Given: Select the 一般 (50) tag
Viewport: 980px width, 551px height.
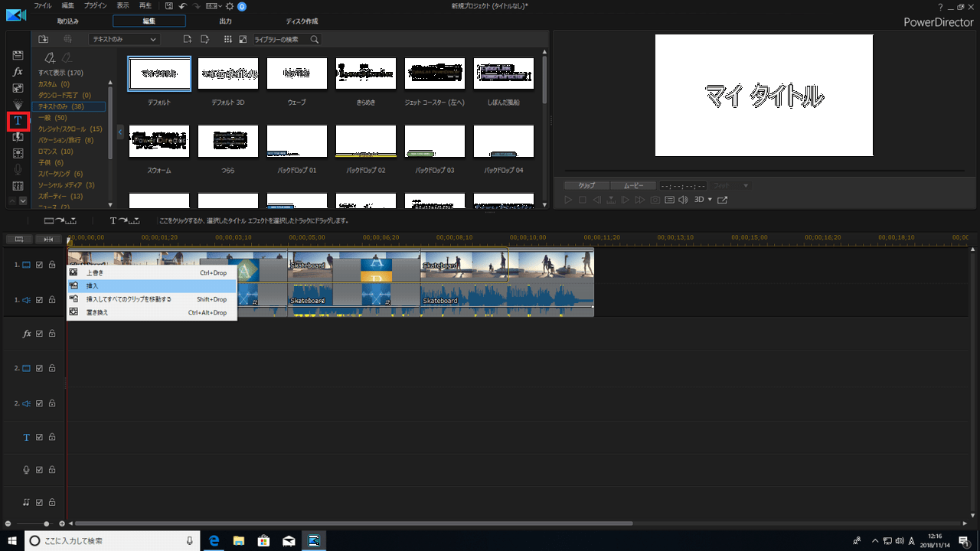Looking at the screenshot, I should (53, 118).
